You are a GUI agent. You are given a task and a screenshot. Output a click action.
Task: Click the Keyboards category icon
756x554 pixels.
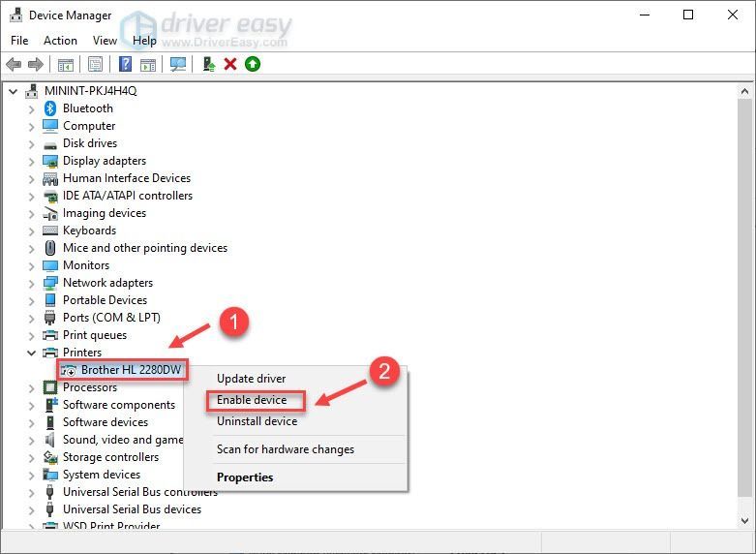tap(50, 231)
